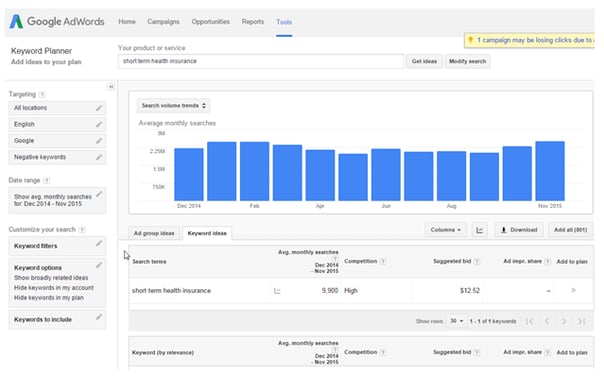Collapse the left sidebar panel
The width and height of the screenshot is (604, 376).
coord(111,87)
